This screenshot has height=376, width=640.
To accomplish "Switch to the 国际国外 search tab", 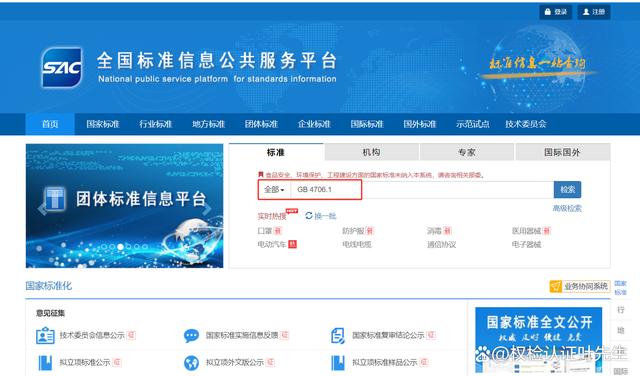I will (562, 152).
